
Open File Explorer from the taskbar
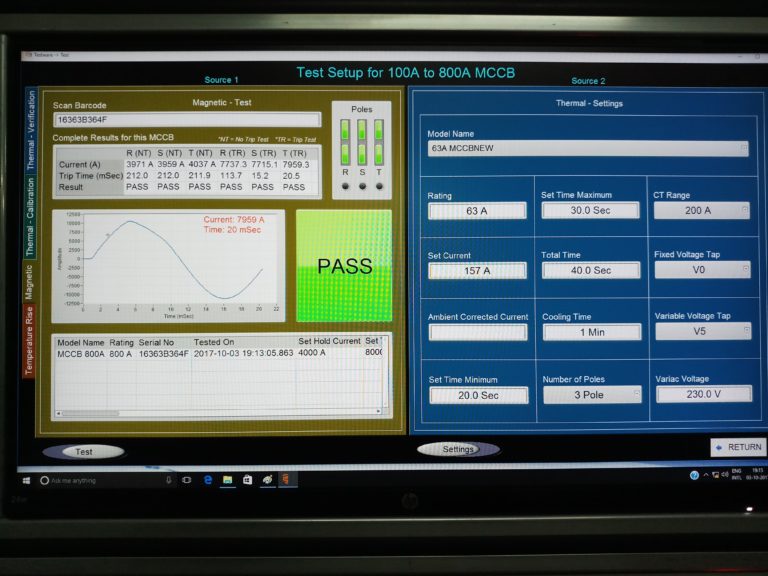click(227, 480)
